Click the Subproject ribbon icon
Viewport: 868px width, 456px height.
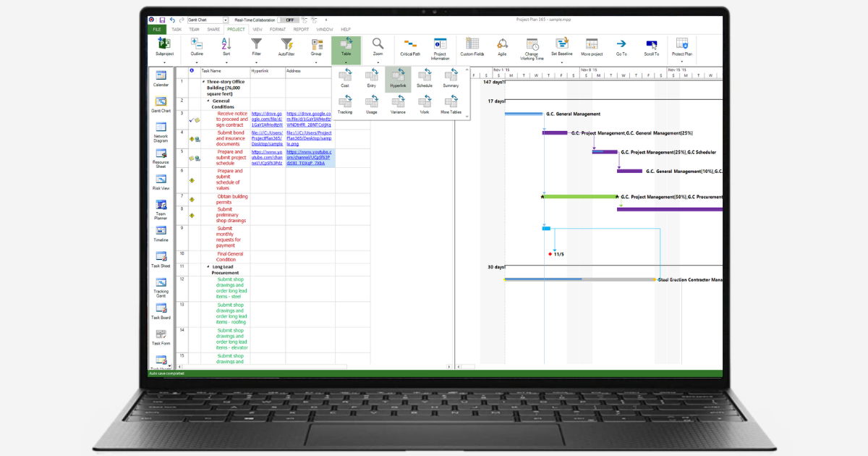click(165, 43)
